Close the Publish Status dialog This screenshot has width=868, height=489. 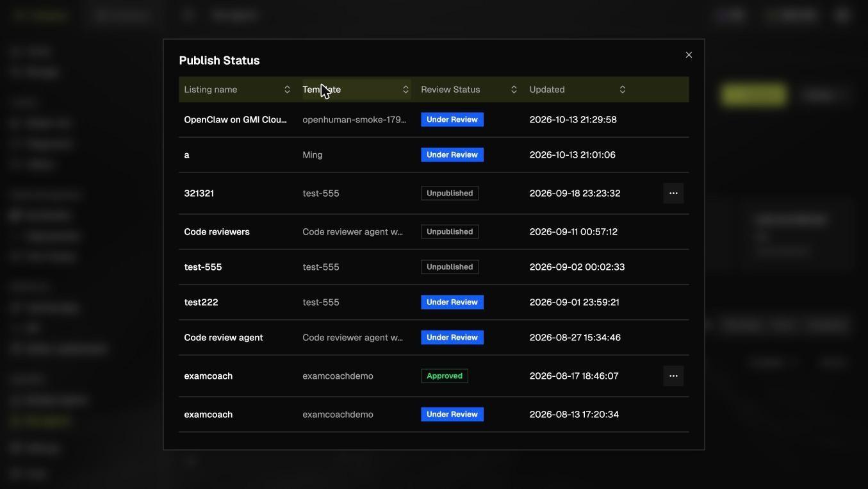click(689, 55)
